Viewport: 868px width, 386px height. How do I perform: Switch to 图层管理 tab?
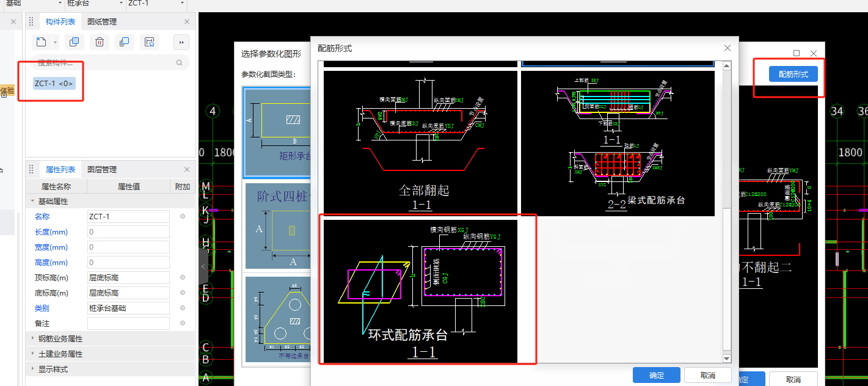102,169
